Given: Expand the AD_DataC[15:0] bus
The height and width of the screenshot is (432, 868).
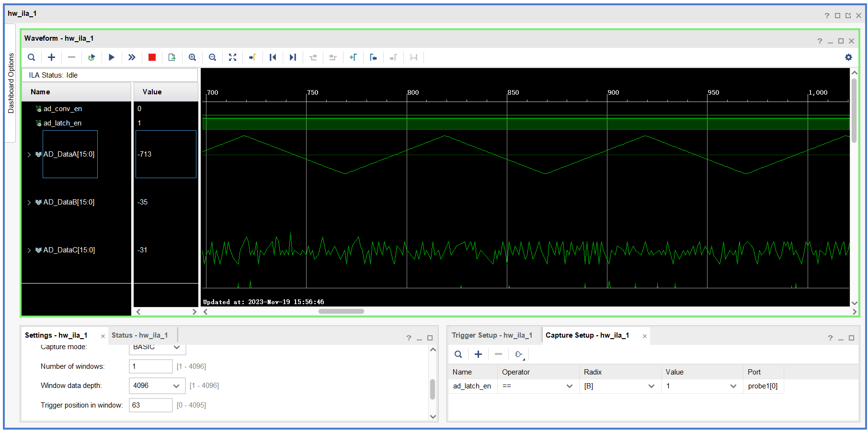Looking at the screenshot, I should [x=29, y=250].
